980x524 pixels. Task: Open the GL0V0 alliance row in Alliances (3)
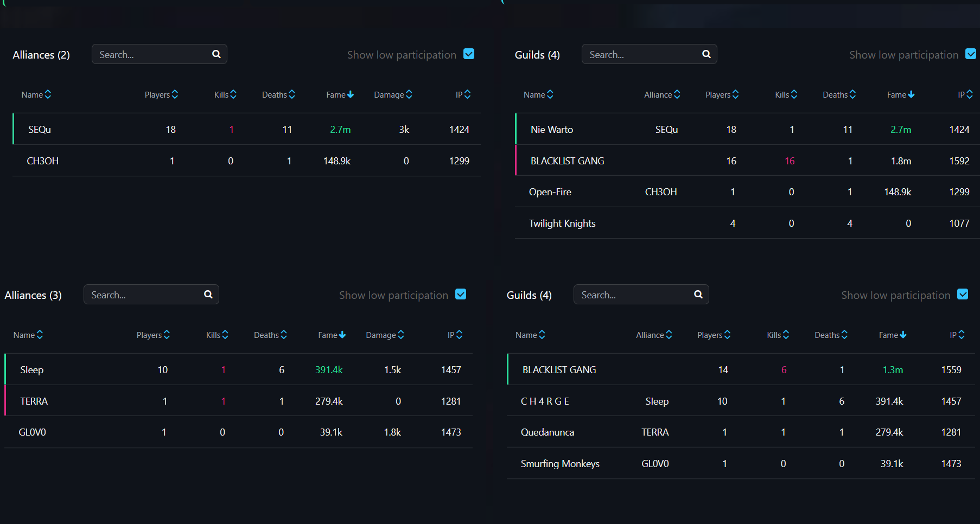point(239,432)
